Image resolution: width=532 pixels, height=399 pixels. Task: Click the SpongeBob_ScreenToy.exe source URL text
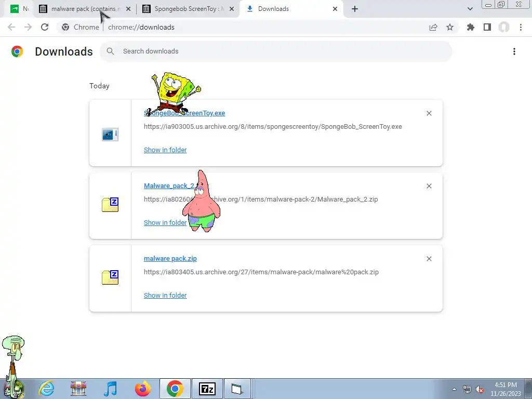click(x=273, y=127)
